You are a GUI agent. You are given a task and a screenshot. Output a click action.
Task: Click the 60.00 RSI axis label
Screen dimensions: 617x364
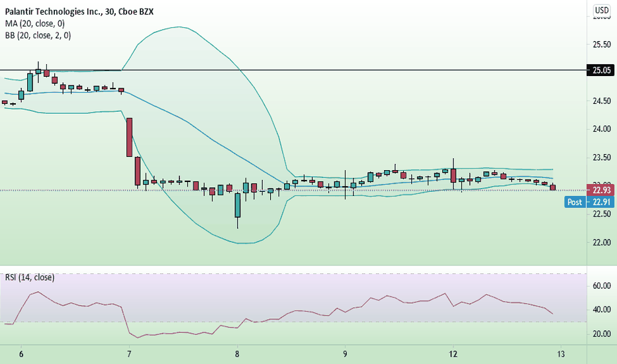pos(602,286)
